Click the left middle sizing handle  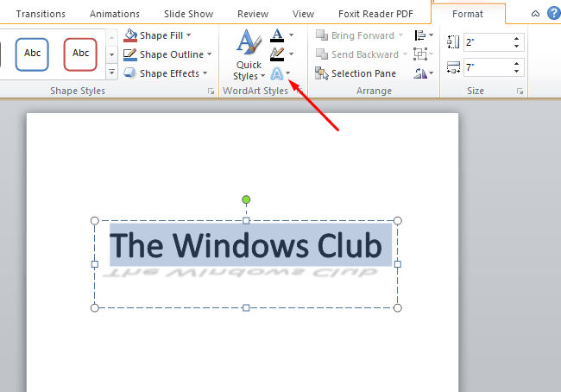94,264
